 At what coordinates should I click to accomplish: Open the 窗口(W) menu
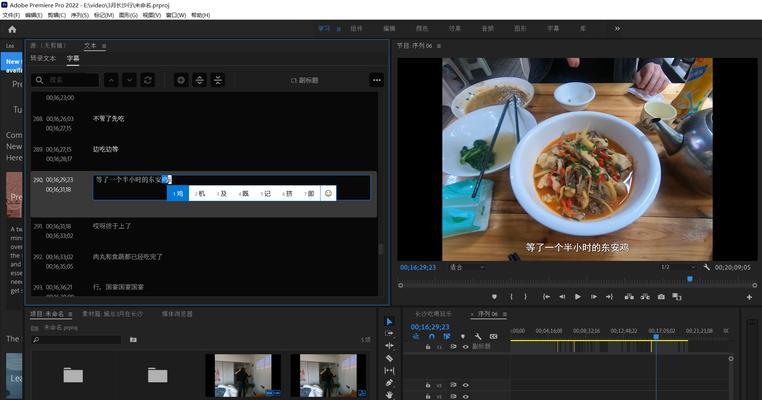(176, 15)
